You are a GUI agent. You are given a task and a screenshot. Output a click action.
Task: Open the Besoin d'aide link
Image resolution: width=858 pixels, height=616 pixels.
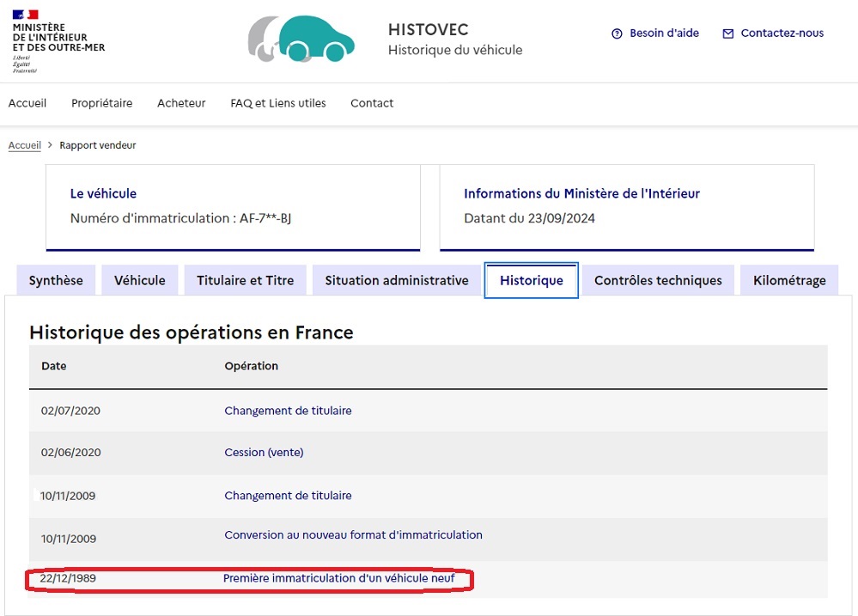[664, 33]
